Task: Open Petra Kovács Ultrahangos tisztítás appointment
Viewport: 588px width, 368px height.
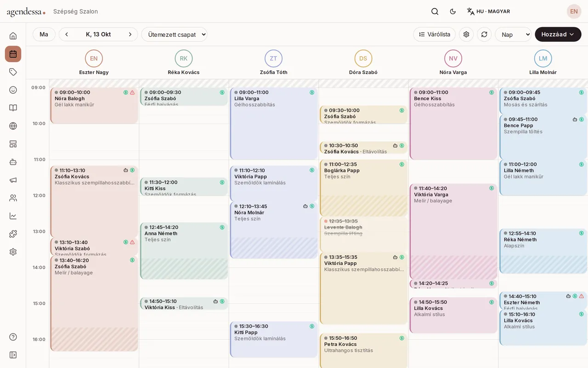Action: point(363,351)
